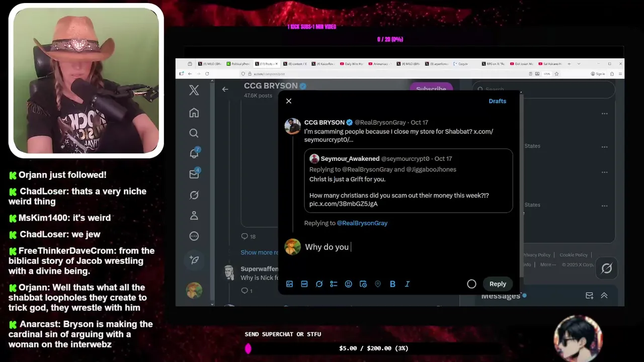Viewport: 644px width, 362px height.
Task: Open Cookie Policy footer link
Action: click(x=574, y=255)
